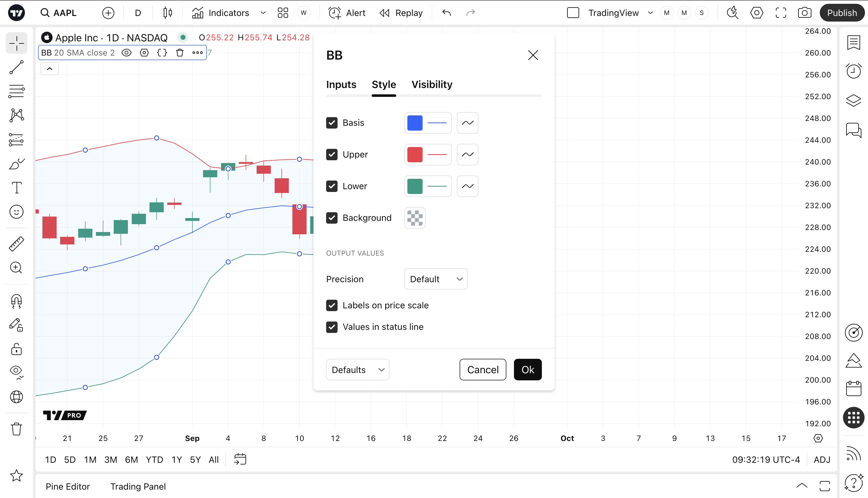The width and height of the screenshot is (868, 498).
Task: Toggle Labels on price scale checkbox
Action: 332,306
